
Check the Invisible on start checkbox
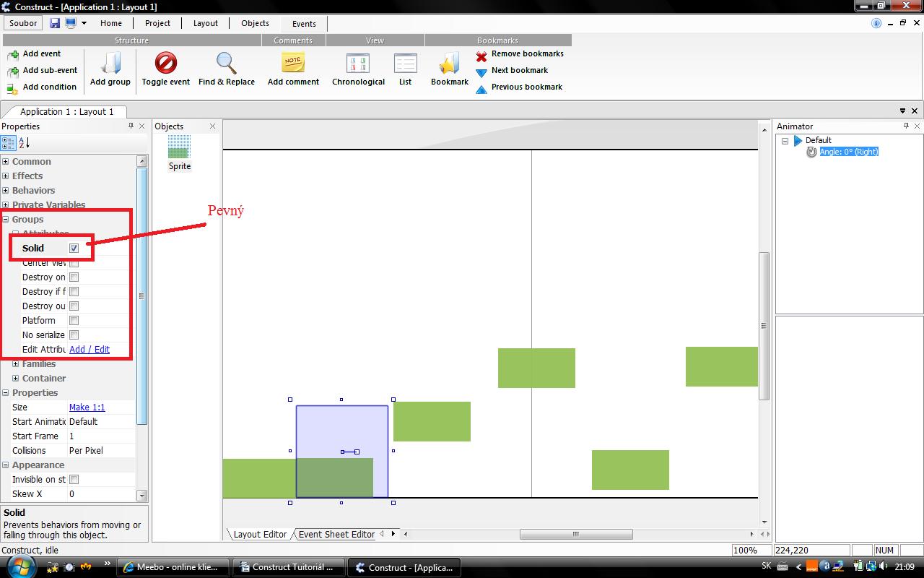point(74,479)
